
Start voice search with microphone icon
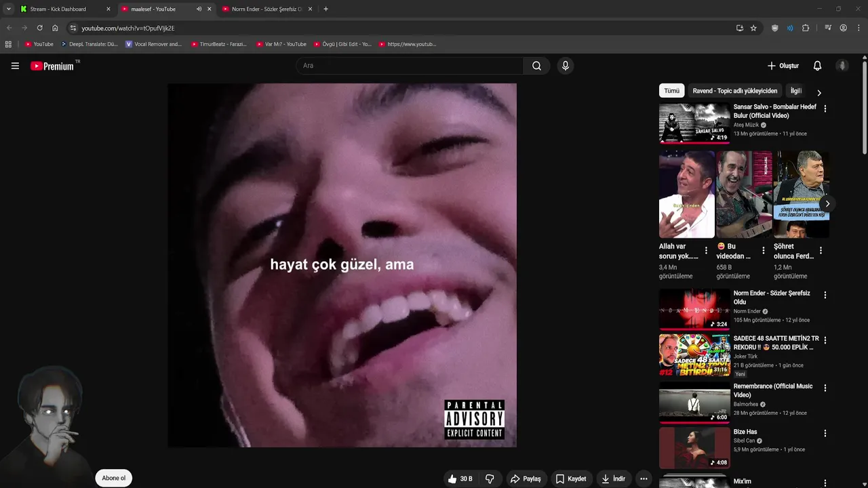pos(565,66)
